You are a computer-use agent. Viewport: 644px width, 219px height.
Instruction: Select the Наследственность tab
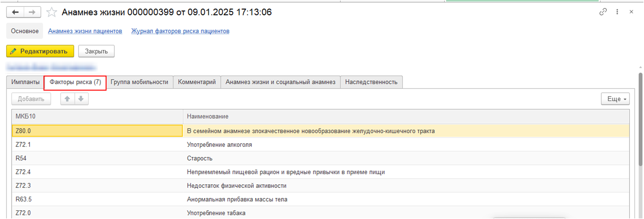tap(371, 82)
